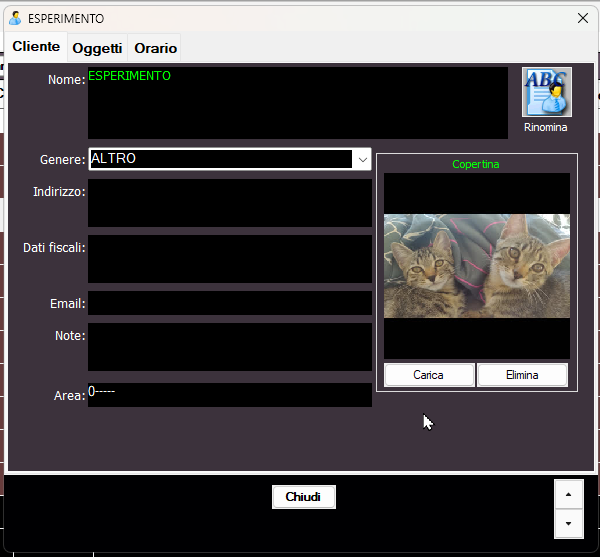Click into the Nome text field
Viewport: 600px width, 557px height.
point(297,103)
